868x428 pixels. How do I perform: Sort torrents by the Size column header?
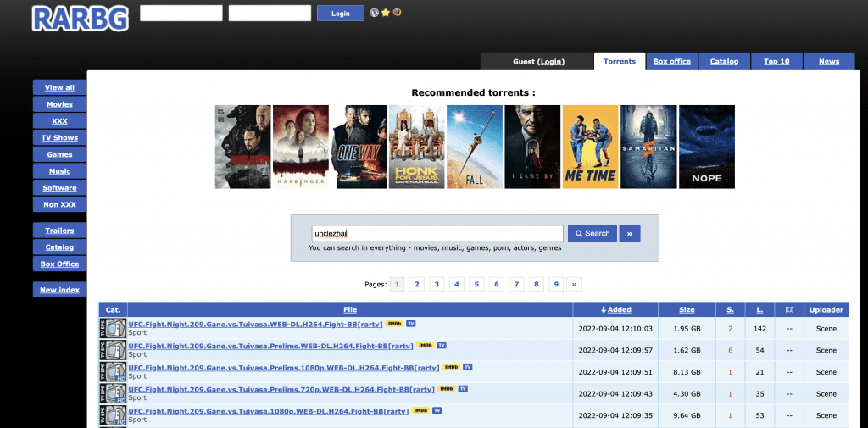pos(687,309)
